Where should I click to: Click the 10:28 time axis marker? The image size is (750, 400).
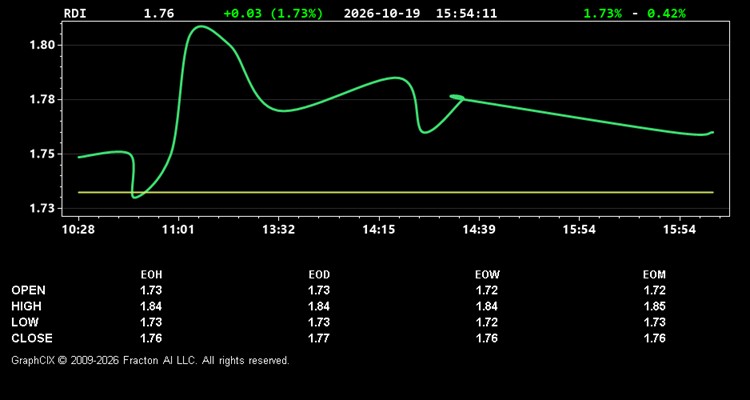pos(78,230)
